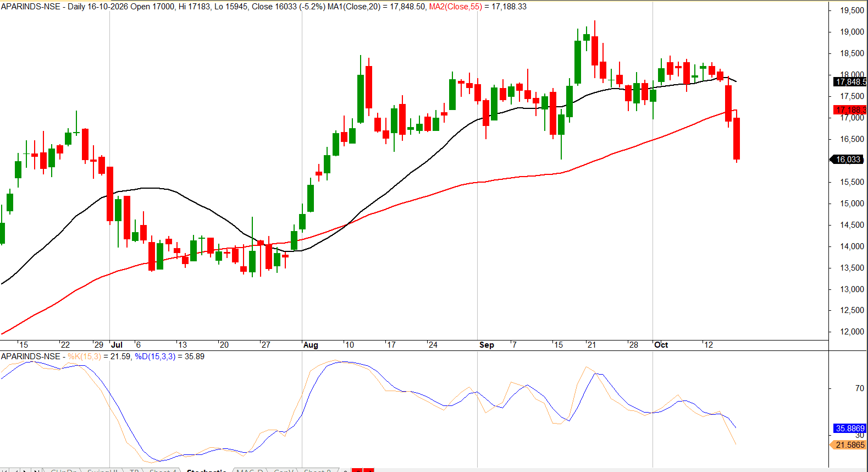Click the Sep month label on date axis
868x472 pixels.
point(486,345)
